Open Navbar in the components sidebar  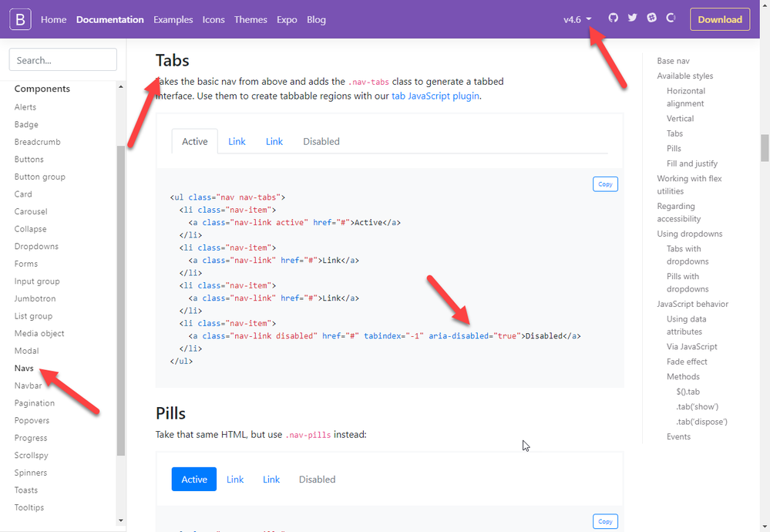pos(29,386)
